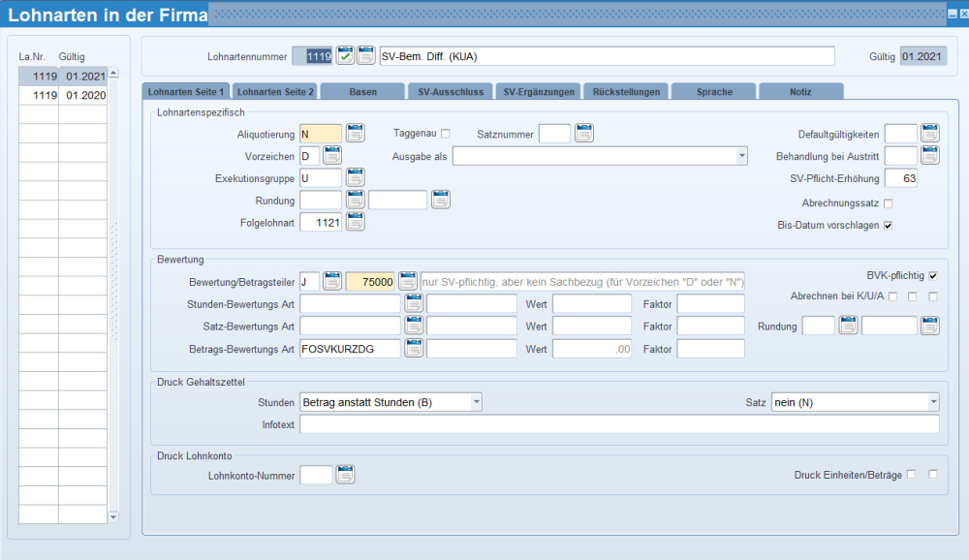Open the lookup icon right of the 75000 field
Viewport: 969px width, 560px height.
407,281
